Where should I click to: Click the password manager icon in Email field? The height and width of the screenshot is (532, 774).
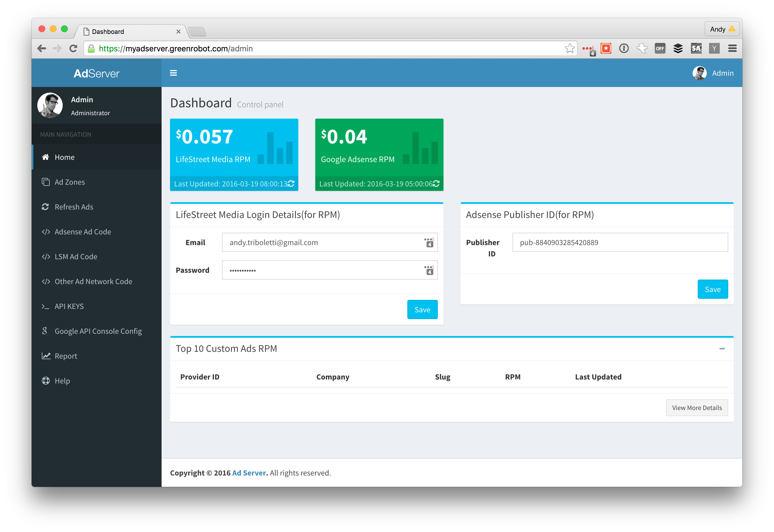point(429,242)
